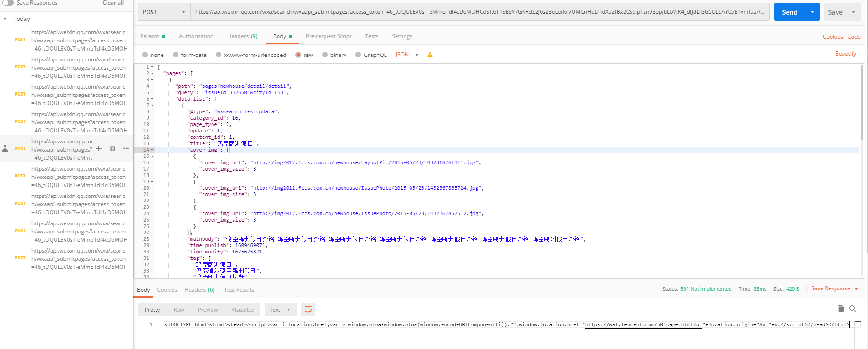The image size is (868, 349).
Task: Click the request body editor vertical scrollbar
Action: click(862, 102)
